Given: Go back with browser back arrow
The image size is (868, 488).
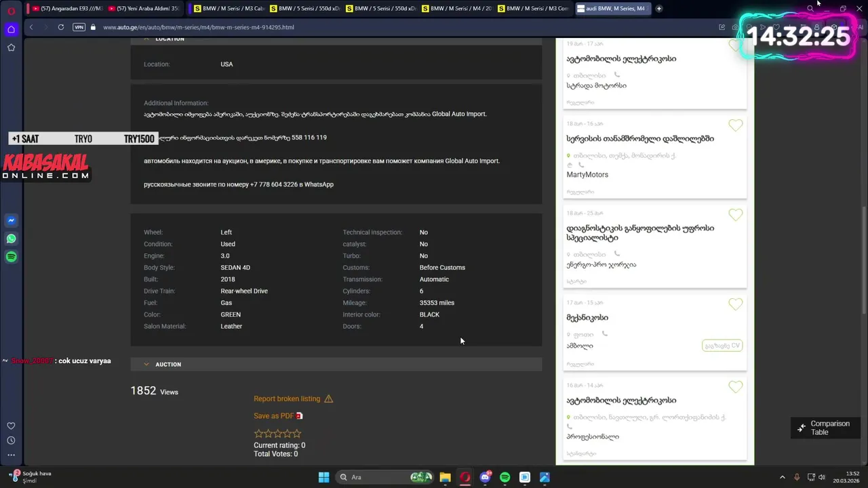Looking at the screenshot, I should coord(31,27).
